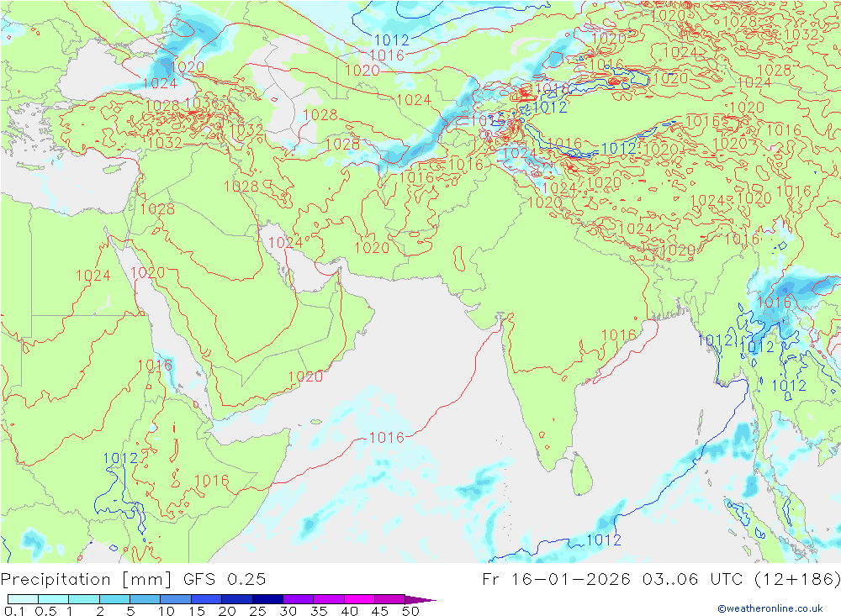Pick the 35–40 mm violet swatch

328,599
